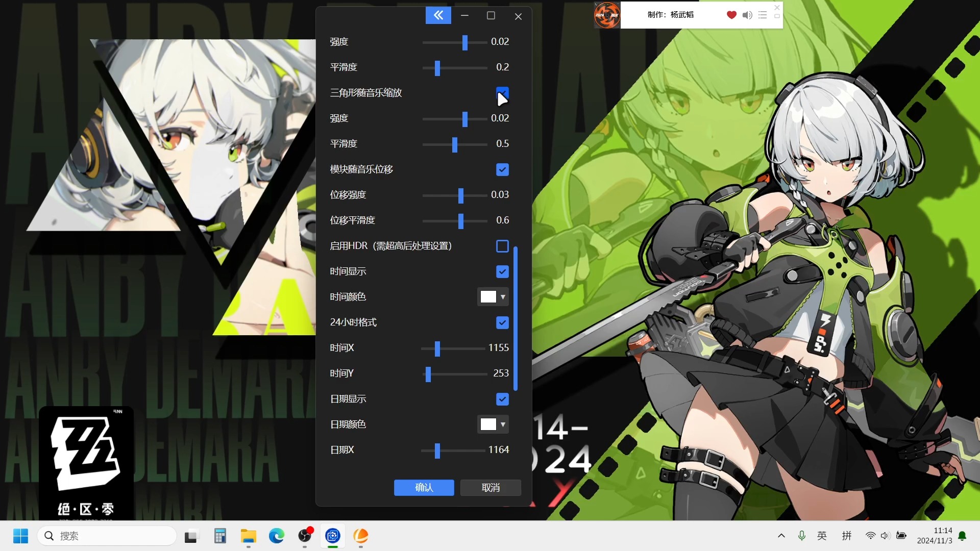This screenshot has height=551, width=980.
Task: Open the 日期颜色 color dropdown
Action: [x=493, y=424]
